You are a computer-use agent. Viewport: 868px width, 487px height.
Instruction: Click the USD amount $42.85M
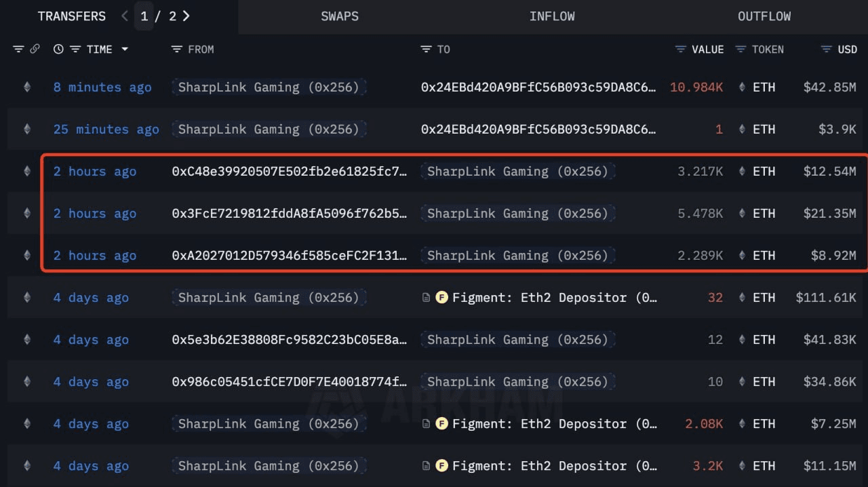click(x=829, y=87)
